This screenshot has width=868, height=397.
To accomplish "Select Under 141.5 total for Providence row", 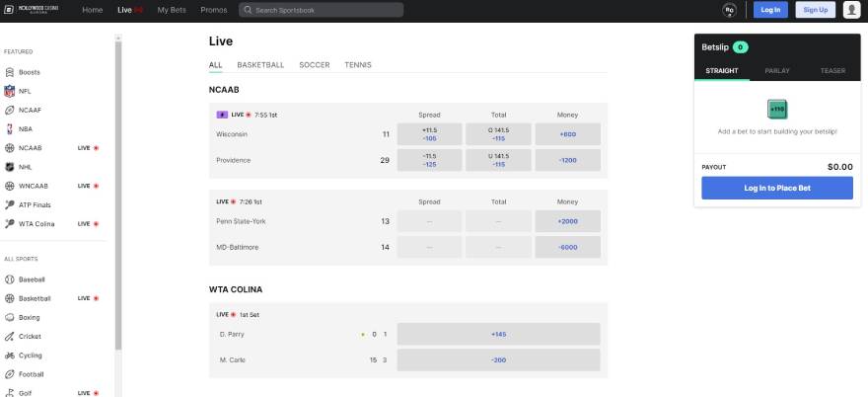I will point(498,160).
